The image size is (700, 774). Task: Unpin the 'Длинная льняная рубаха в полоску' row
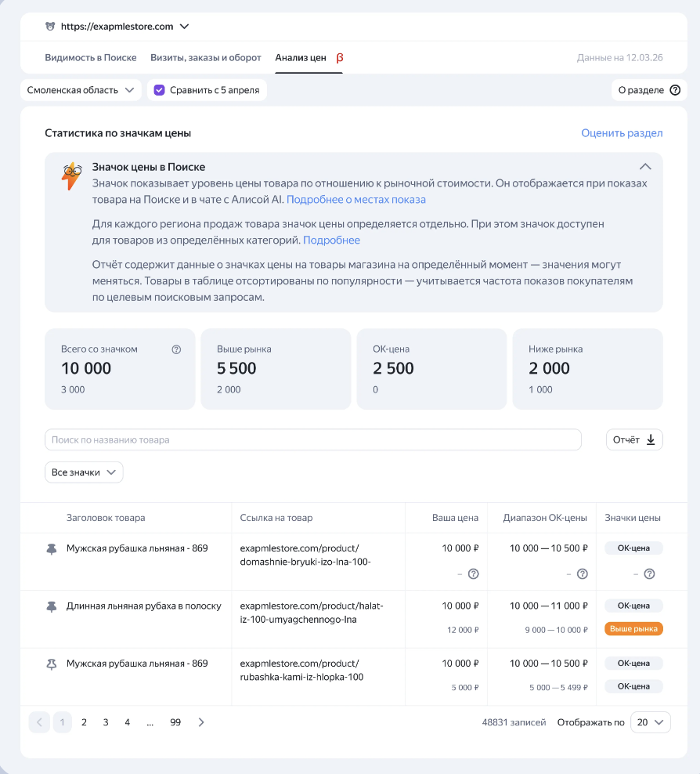(x=52, y=606)
